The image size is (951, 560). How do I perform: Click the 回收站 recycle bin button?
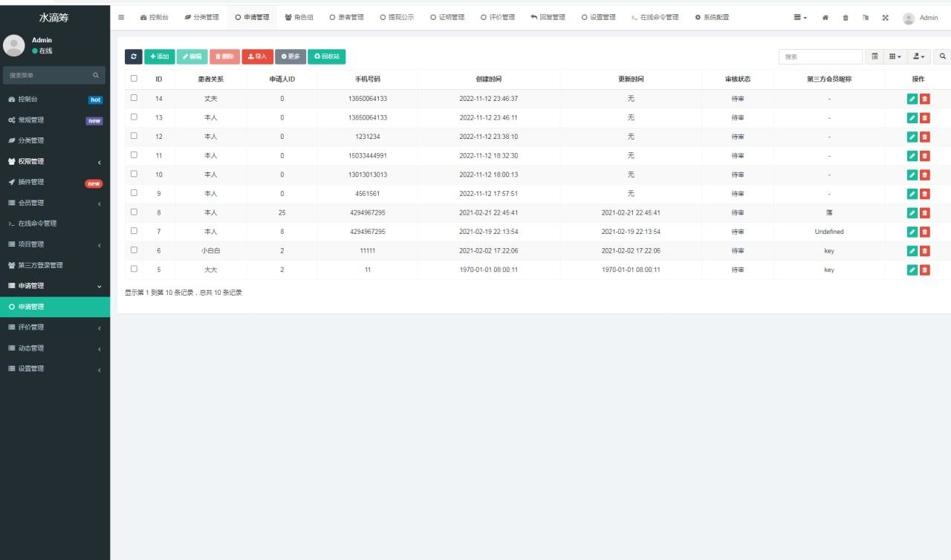tap(326, 56)
